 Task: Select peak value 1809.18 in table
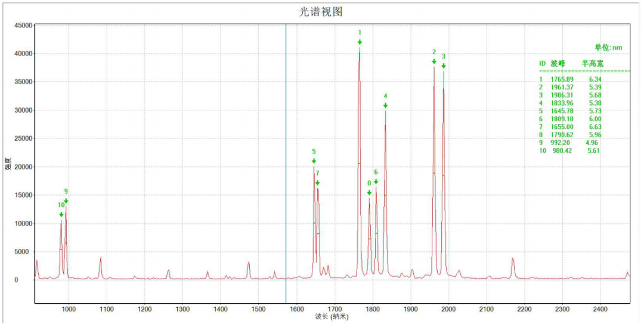[x=562, y=119]
